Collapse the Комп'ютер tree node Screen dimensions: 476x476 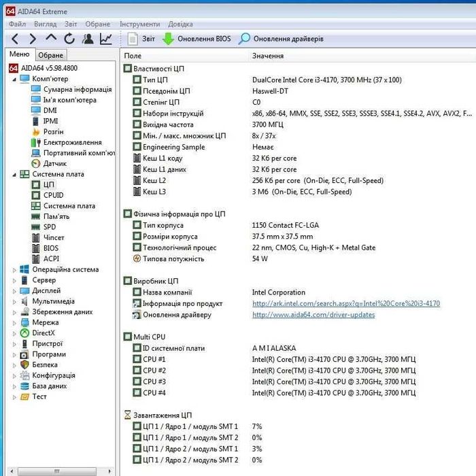pyautogui.click(x=14, y=80)
